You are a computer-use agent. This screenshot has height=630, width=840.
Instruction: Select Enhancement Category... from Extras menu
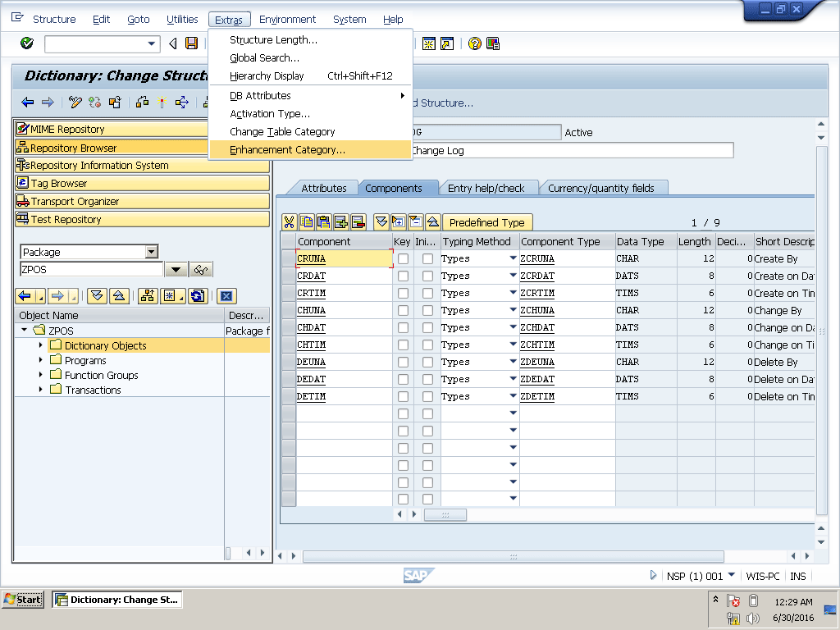[287, 150]
